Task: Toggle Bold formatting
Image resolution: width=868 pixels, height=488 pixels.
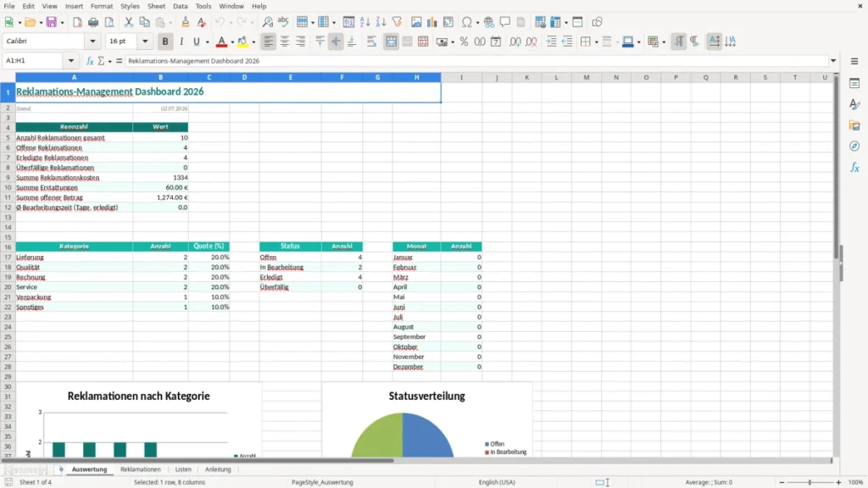Action: (165, 42)
